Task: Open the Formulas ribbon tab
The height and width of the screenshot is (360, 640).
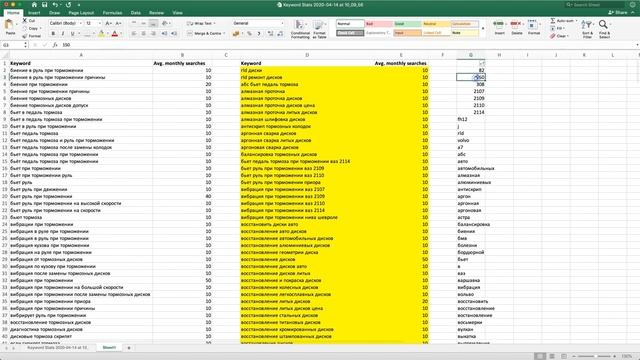Action: 112,13
